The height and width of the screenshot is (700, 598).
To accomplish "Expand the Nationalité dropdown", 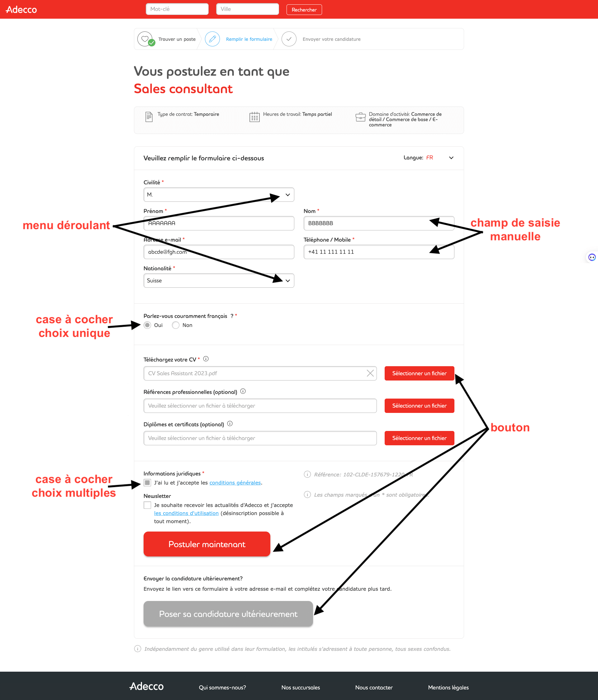I will [287, 280].
